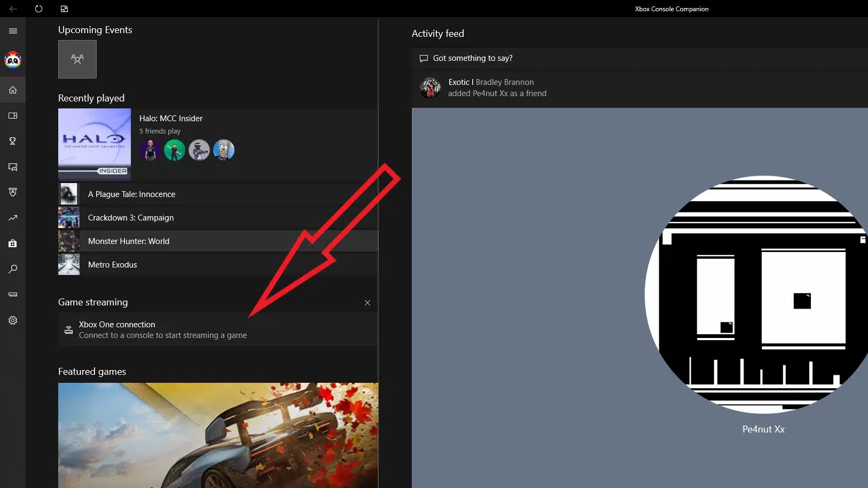This screenshot has height=488, width=868.
Task: Open Trending via the arrow graph icon
Action: tap(12, 218)
